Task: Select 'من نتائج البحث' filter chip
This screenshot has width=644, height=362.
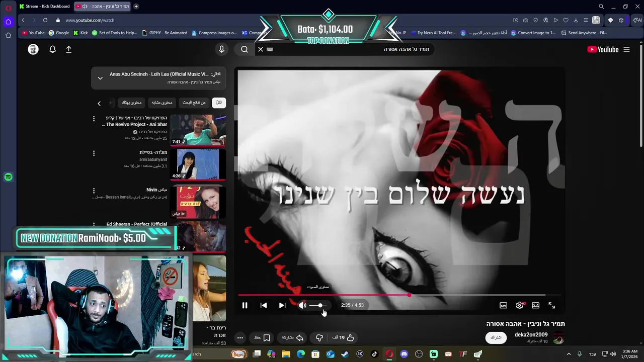Action: pyautogui.click(x=194, y=103)
